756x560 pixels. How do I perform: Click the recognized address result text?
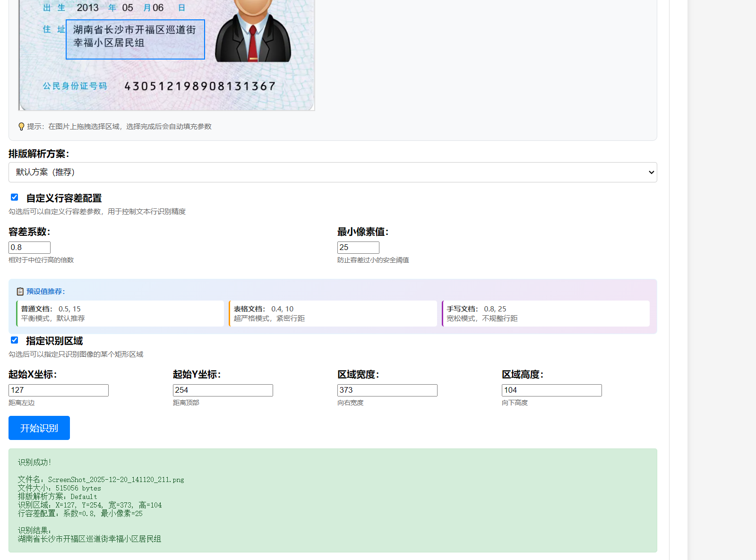[x=90, y=539]
